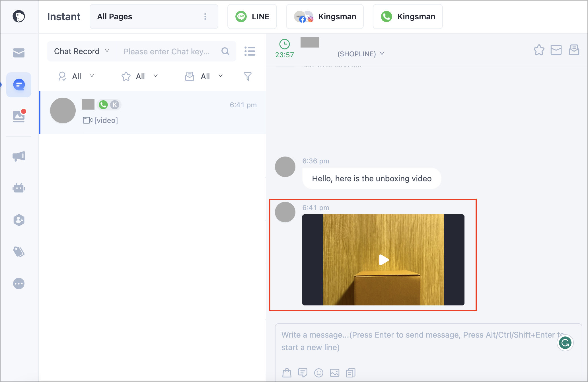
Task: Switch to the LINE channel tab
Action: click(x=252, y=17)
